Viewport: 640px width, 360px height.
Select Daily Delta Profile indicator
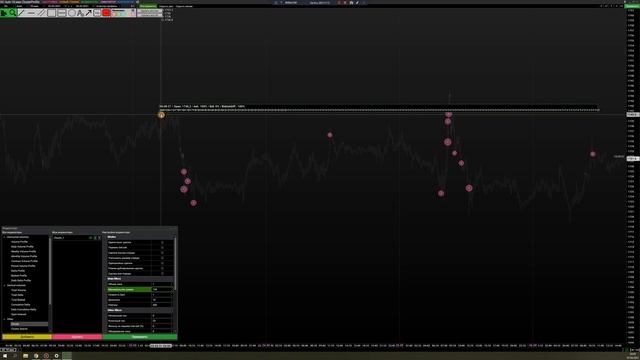coord(21,280)
